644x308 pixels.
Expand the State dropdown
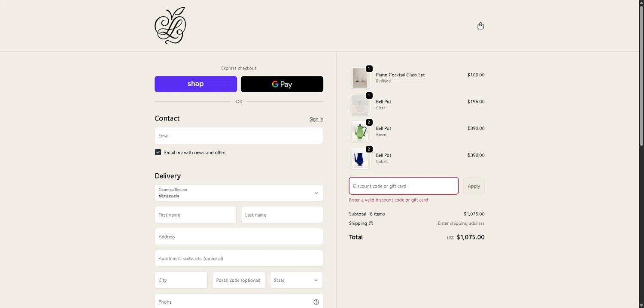[x=296, y=280]
